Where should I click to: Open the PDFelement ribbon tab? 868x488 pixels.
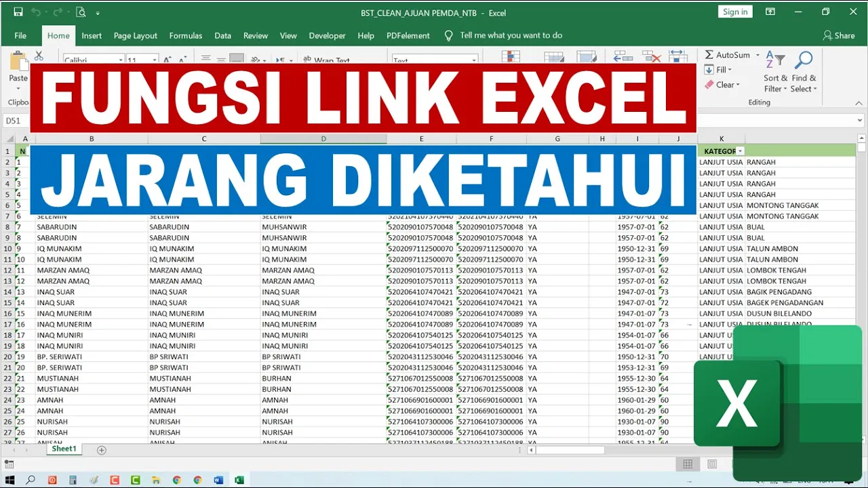408,35
